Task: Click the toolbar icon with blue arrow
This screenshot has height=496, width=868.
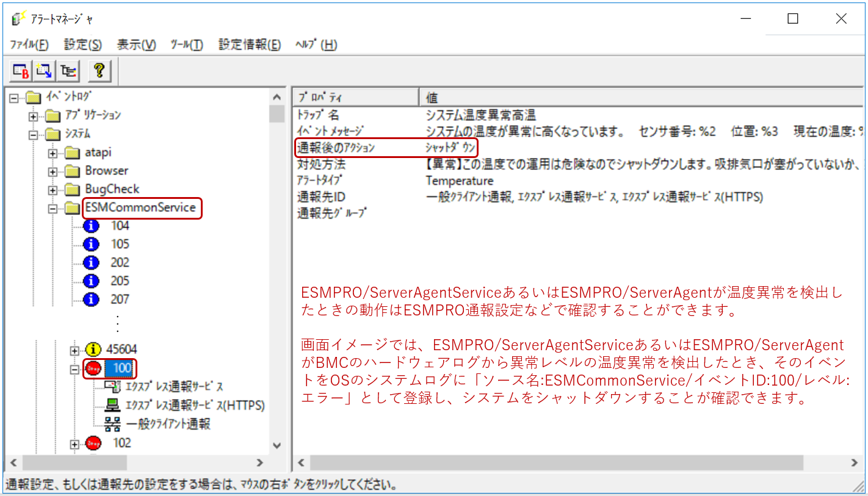Action: click(x=44, y=71)
